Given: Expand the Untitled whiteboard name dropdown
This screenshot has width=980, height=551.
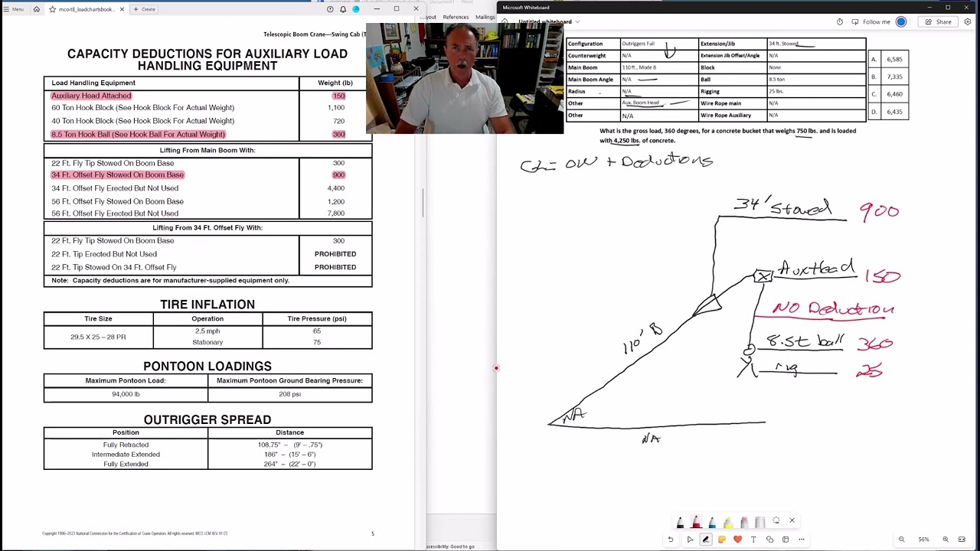Looking at the screenshot, I should (577, 22).
